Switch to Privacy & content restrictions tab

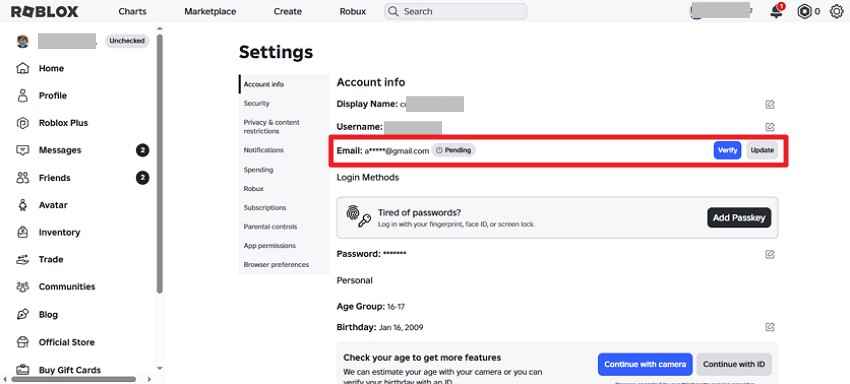271,126
